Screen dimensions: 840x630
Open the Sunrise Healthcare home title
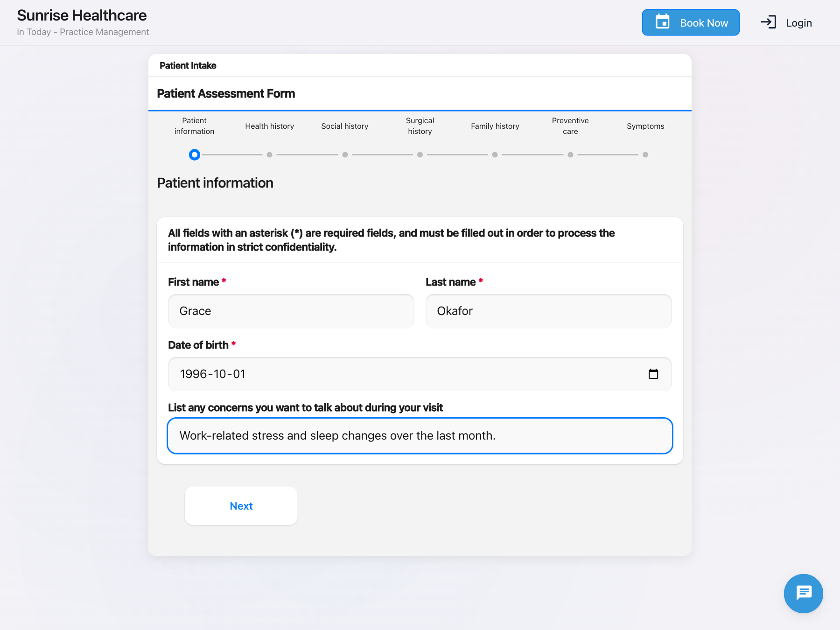point(82,15)
